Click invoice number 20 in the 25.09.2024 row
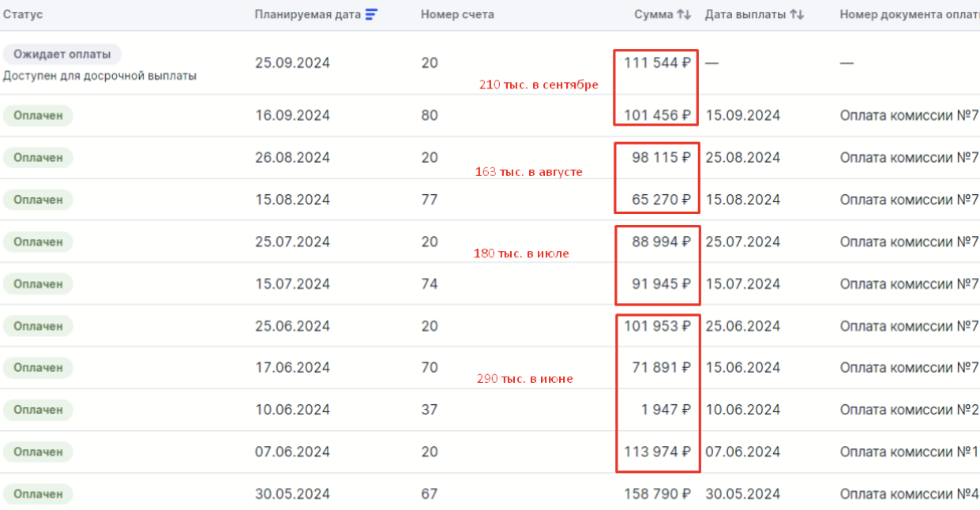The width and height of the screenshot is (980, 510). 430,62
